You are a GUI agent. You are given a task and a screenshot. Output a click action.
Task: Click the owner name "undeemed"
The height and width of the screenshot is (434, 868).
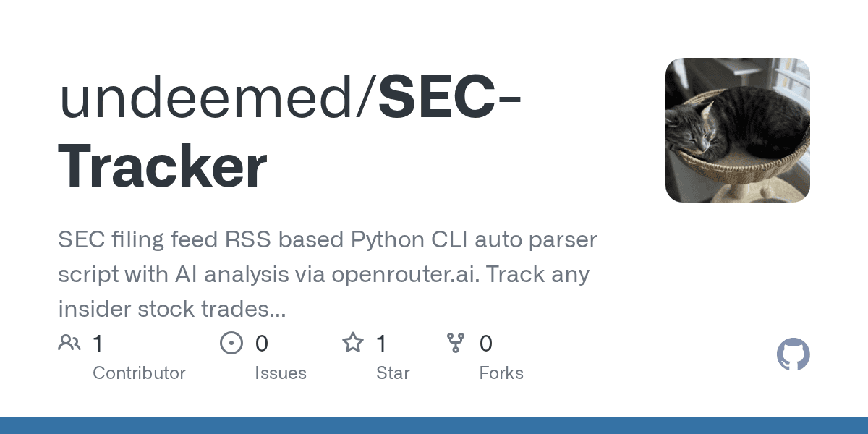pyautogui.click(x=213, y=100)
